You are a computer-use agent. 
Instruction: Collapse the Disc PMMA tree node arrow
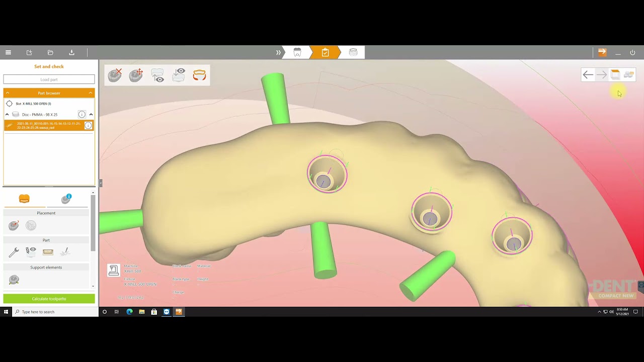click(7, 115)
